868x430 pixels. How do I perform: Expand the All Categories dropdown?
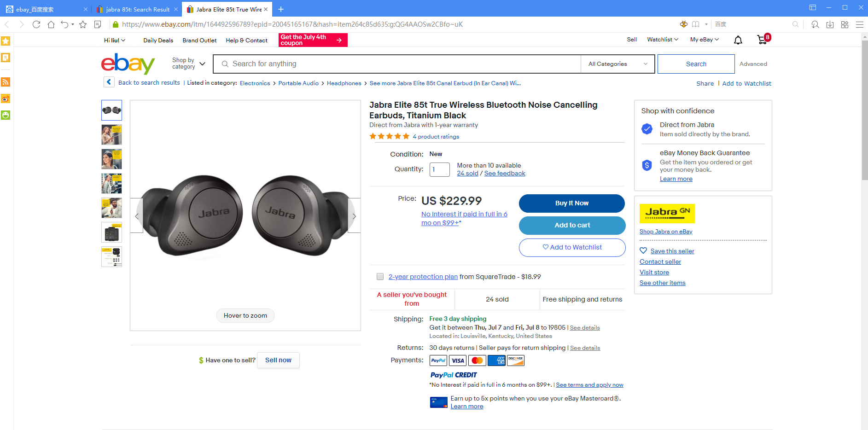[618, 64]
